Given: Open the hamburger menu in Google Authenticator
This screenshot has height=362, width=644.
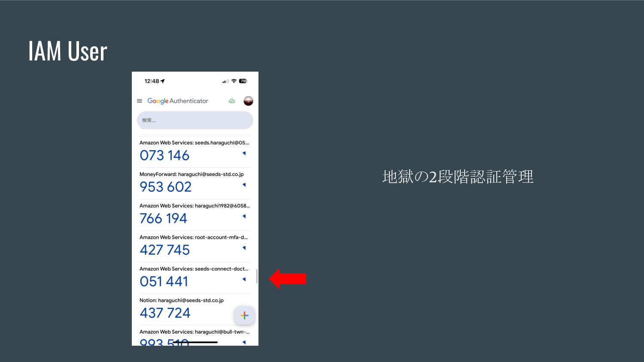Looking at the screenshot, I should (139, 101).
